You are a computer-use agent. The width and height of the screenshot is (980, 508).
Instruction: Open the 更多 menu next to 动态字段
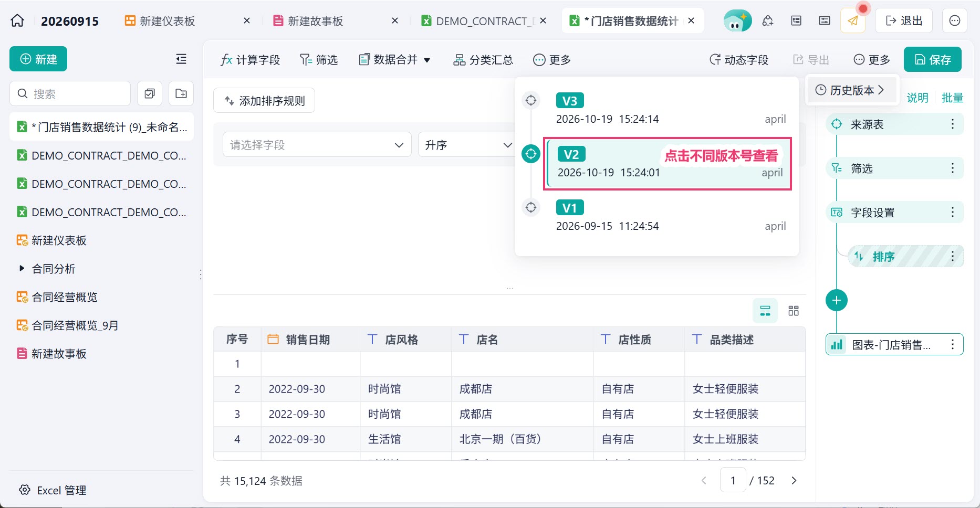click(872, 60)
